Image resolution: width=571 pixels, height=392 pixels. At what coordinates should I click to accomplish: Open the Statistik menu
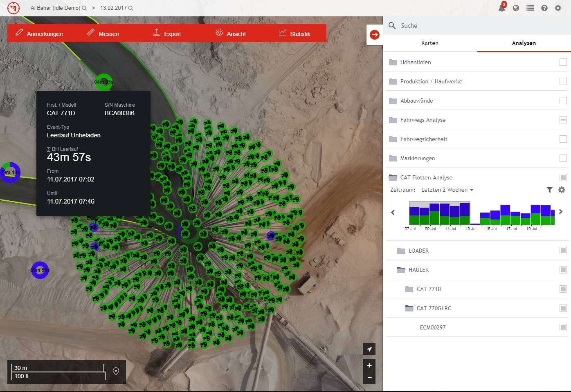click(294, 34)
